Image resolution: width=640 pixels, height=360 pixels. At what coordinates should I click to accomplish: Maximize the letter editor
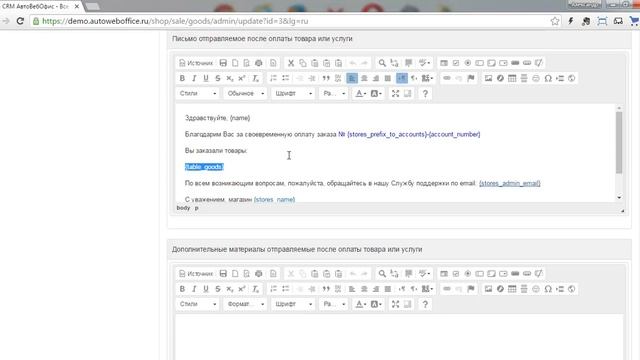(395, 93)
